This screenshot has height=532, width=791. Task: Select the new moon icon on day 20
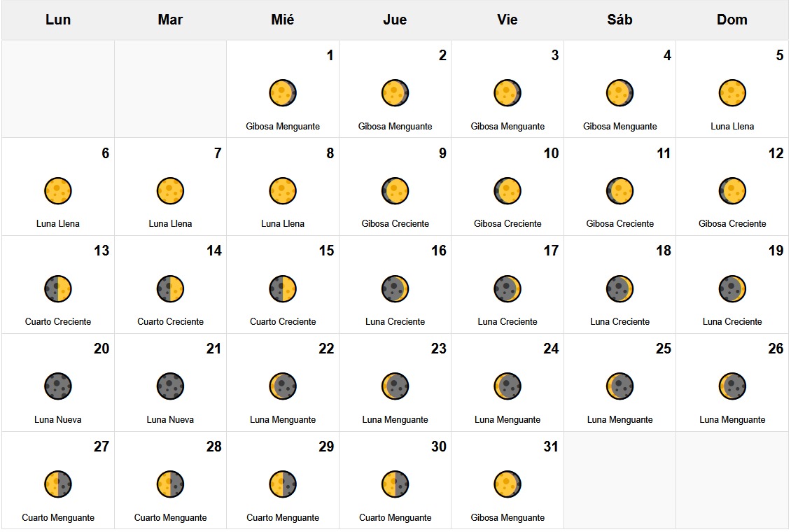(x=58, y=386)
